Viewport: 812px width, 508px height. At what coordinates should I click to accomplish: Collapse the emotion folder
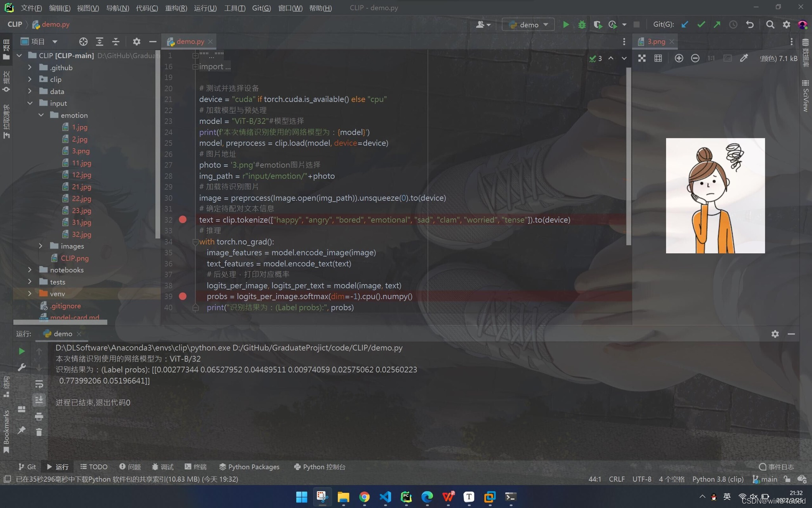41,115
